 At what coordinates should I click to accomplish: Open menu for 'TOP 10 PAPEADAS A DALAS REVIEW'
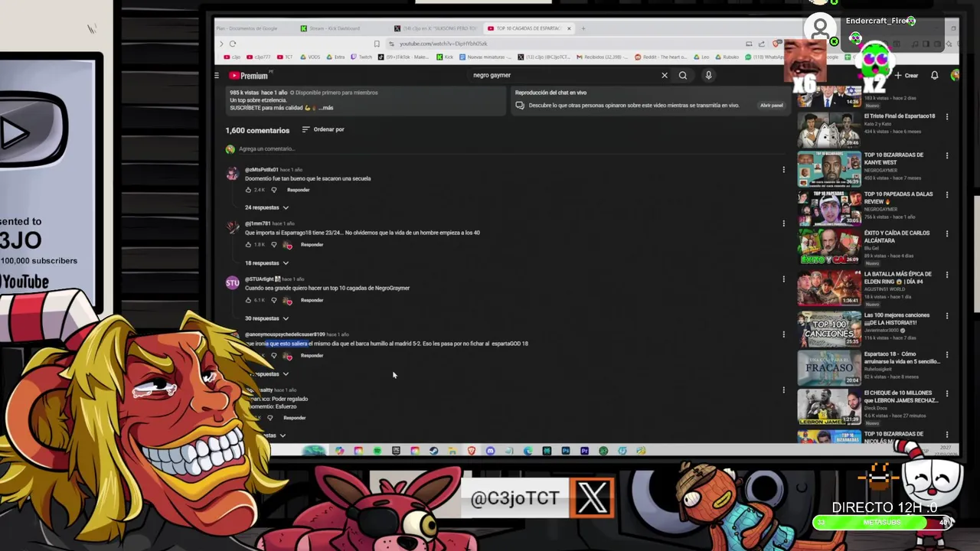coord(947,194)
